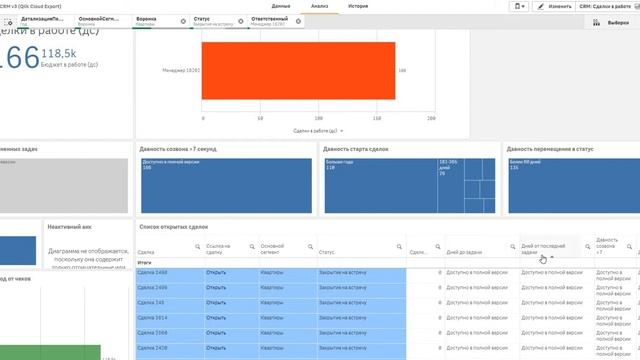Click the Список открытых сделок title
Screen dimensions: 640x360
click(173, 227)
